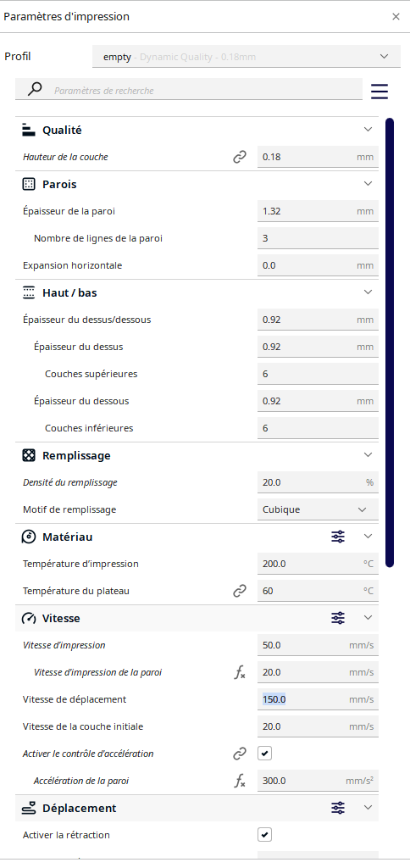This screenshot has height=868, width=410.
Task: Focus the Paramètres de recherche field
Action: tap(205, 90)
